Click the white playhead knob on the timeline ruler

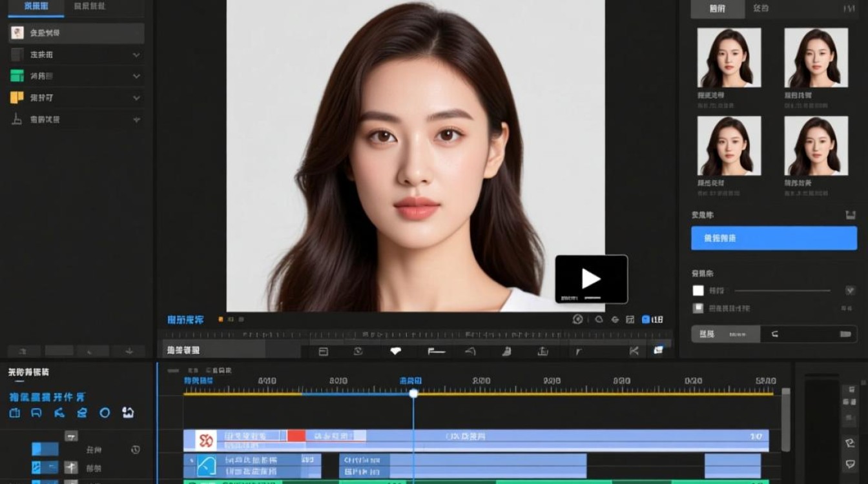(x=413, y=393)
